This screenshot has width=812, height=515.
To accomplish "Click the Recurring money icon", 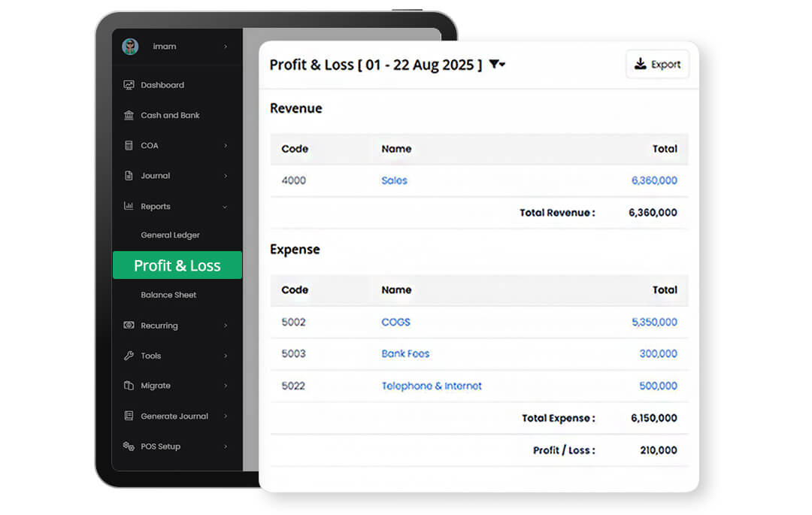I will click(129, 326).
